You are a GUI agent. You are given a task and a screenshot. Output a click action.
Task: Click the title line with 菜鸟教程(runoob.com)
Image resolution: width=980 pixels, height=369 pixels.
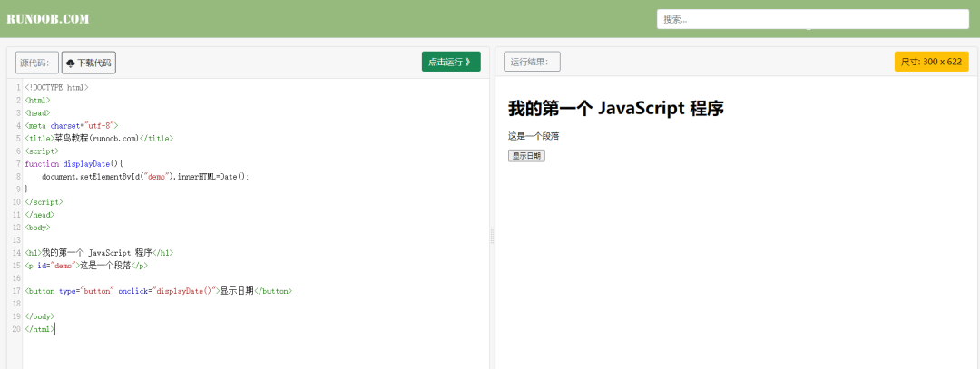pos(99,139)
